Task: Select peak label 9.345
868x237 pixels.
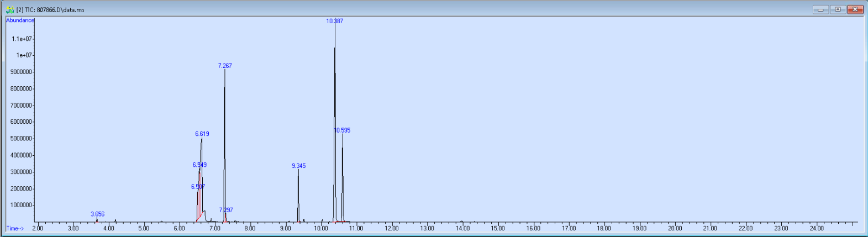Action: click(x=298, y=166)
